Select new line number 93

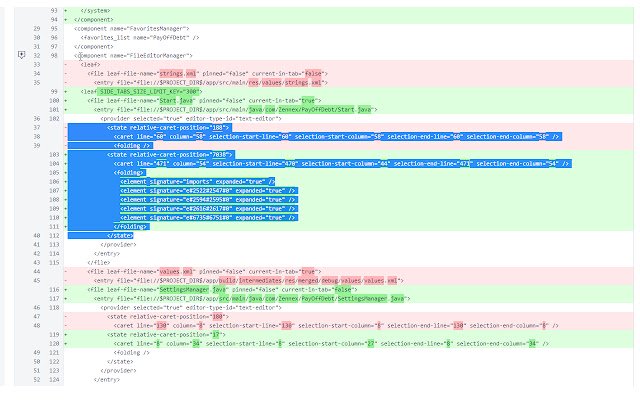click(54, 11)
